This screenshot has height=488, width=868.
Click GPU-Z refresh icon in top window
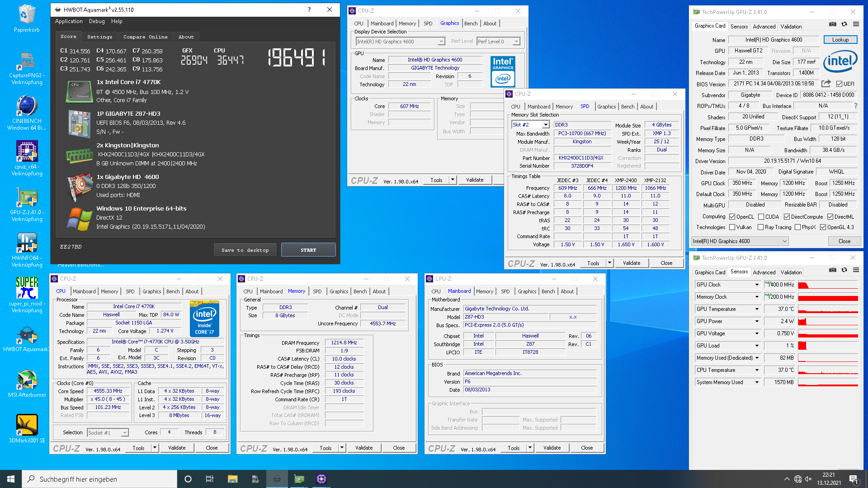pyautogui.click(x=844, y=24)
